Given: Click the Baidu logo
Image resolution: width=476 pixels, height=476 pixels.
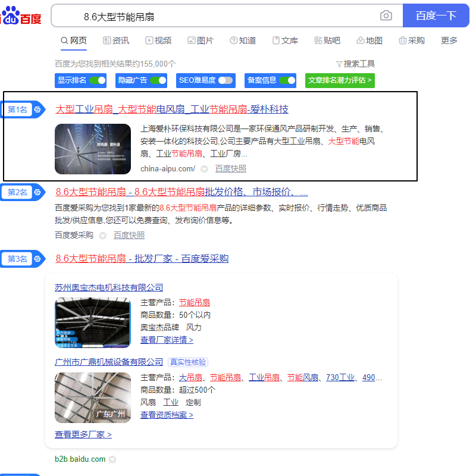Looking at the screenshot, I should coord(21,15).
